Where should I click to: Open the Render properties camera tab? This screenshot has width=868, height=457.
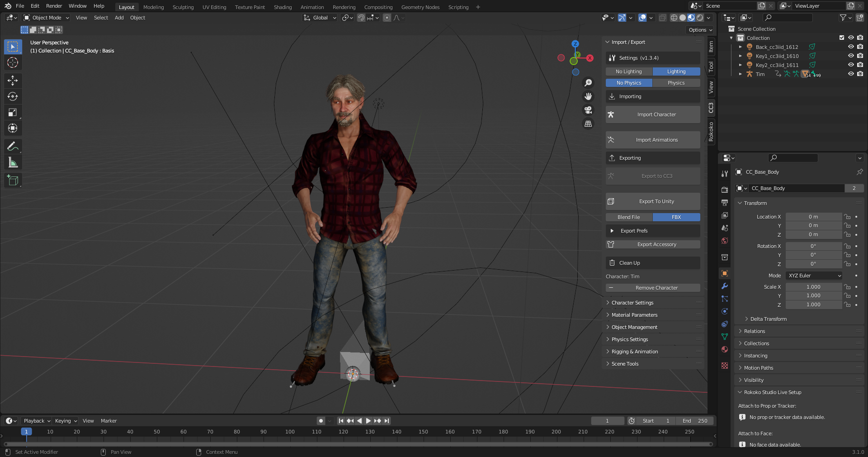(x=725, y=190)
